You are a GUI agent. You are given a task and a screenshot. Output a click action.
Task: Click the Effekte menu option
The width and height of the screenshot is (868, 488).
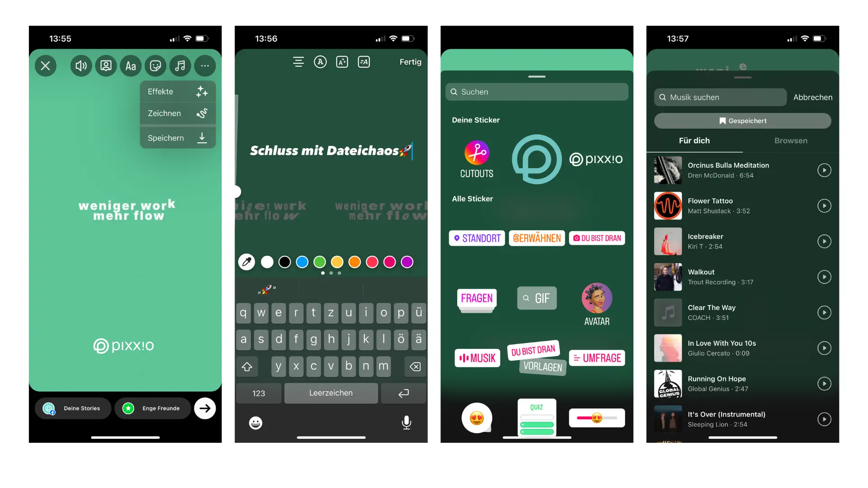point(175,90)
